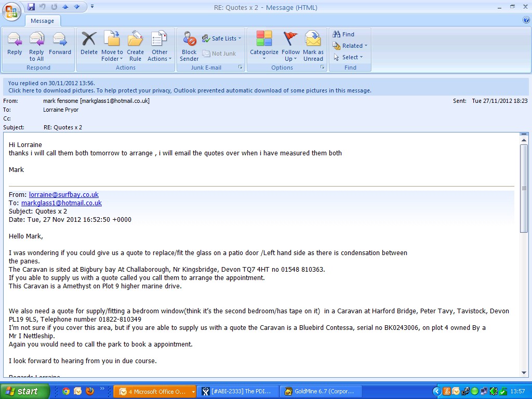Launch Chrome from the quick launch bar
Screen dimensions: 532x399
tap(66, 391)
